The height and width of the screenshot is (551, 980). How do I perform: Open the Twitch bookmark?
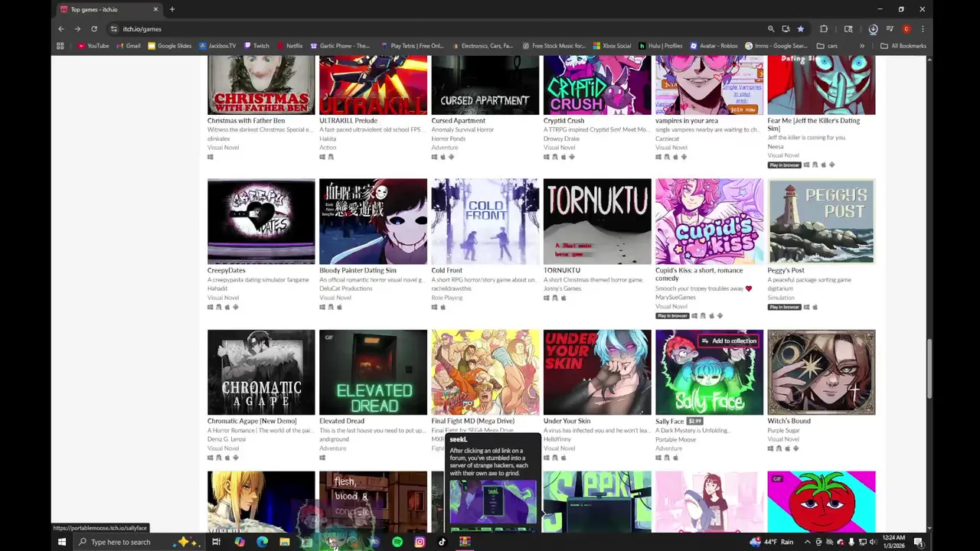click(x=256, y=46)
